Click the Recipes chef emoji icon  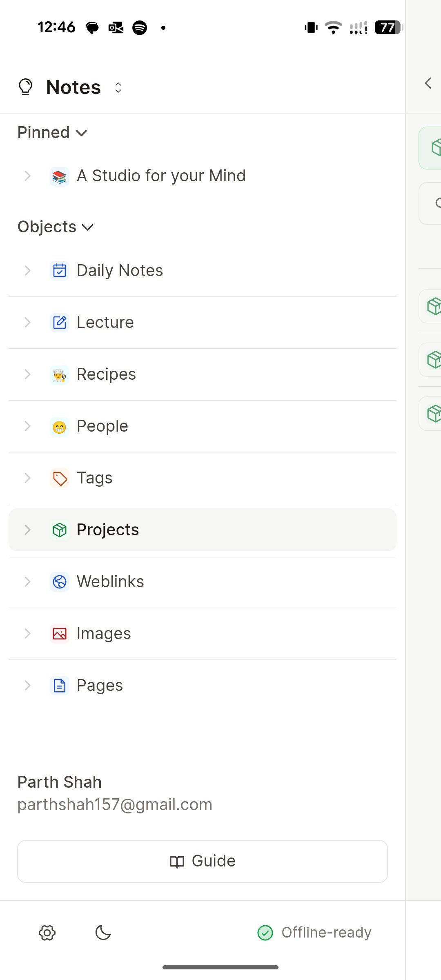(x=60, y=374)
